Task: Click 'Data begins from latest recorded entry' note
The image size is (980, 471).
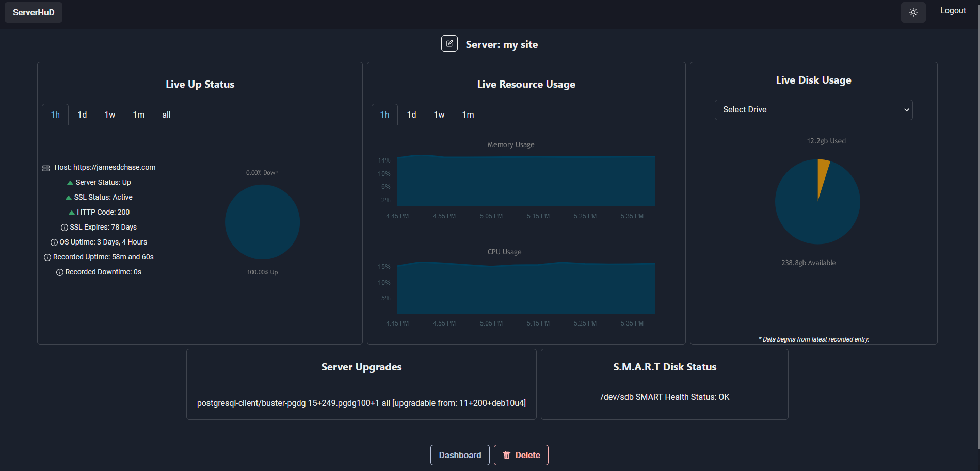Action: pos(814,339)
